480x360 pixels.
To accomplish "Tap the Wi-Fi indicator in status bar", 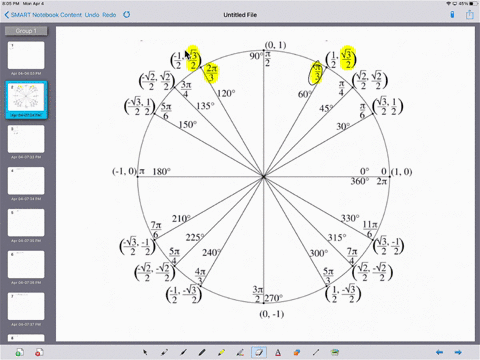I will 448,3.
